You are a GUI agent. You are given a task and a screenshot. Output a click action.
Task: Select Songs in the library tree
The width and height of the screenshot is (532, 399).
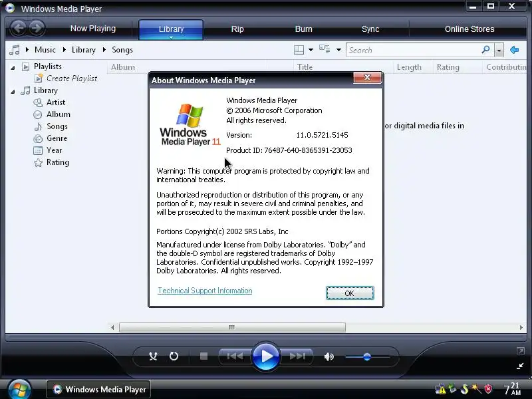click(x=57, y=126)
